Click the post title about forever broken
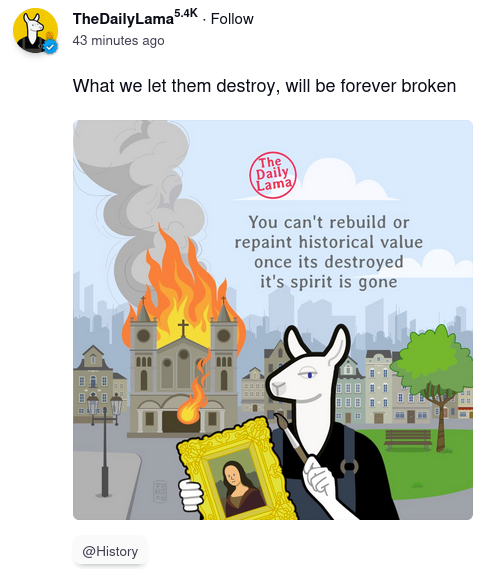 pyautogui.click(x=264, y=86)
